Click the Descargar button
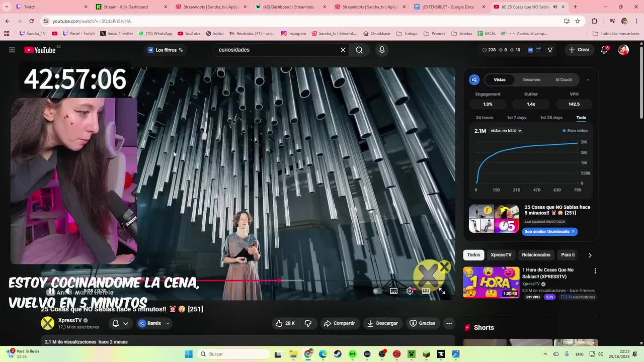The image size is (644, 362). (x=382, y=323)
